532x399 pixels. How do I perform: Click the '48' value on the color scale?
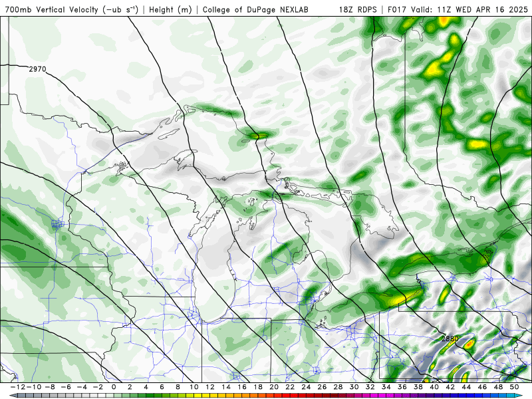tap(498, 387)
